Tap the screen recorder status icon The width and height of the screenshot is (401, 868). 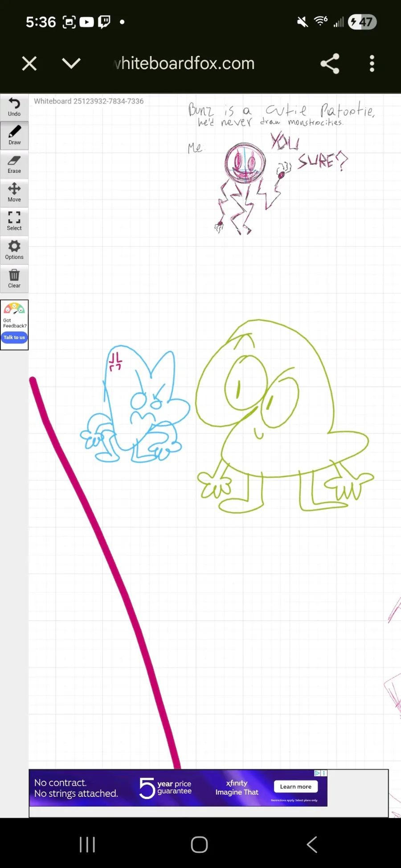click(69, 22)
